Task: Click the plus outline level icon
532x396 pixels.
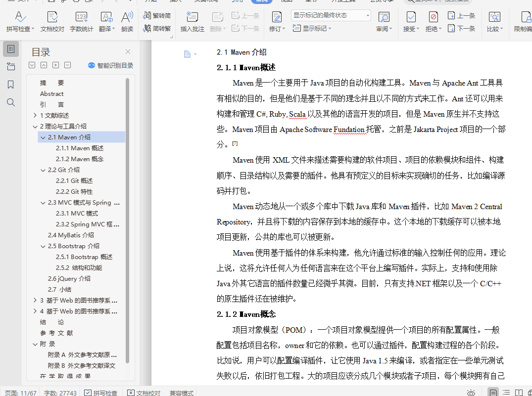Action: coord(55,65)
